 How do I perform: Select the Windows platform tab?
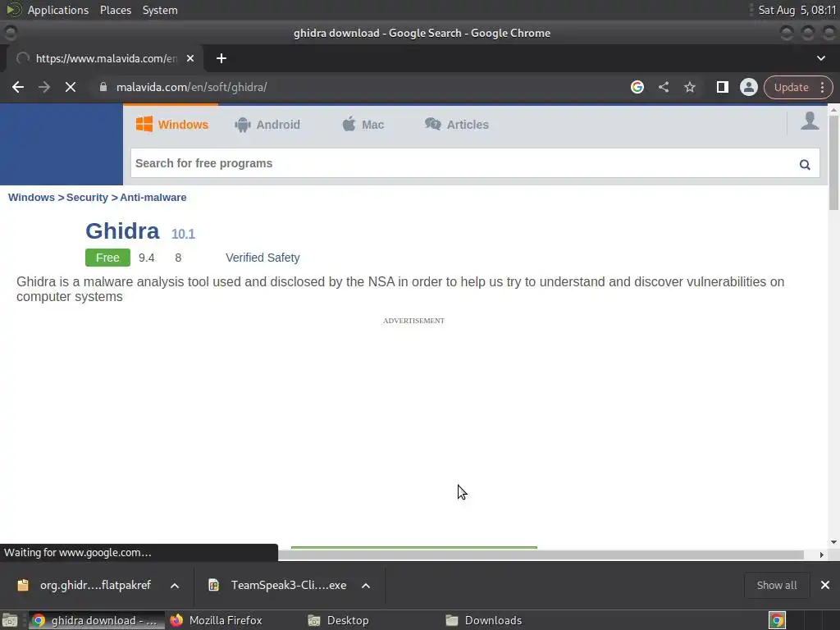click(x=172, y=125)
